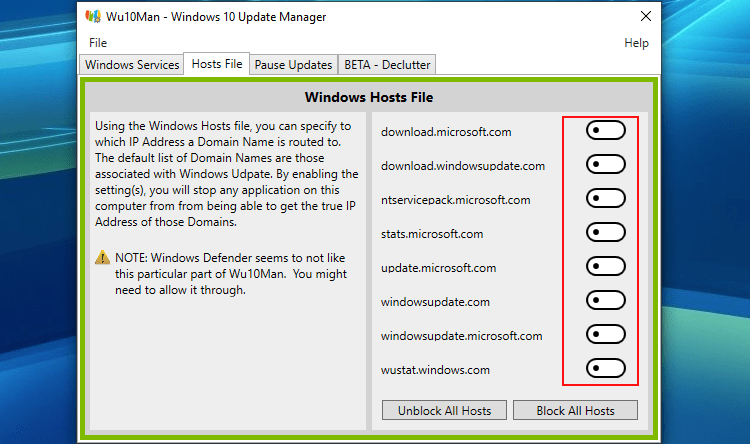Screen dimensions: 750x444
Task: Click the windowsupdate.microsoft.com domain label
Action: tap(462, 336)
